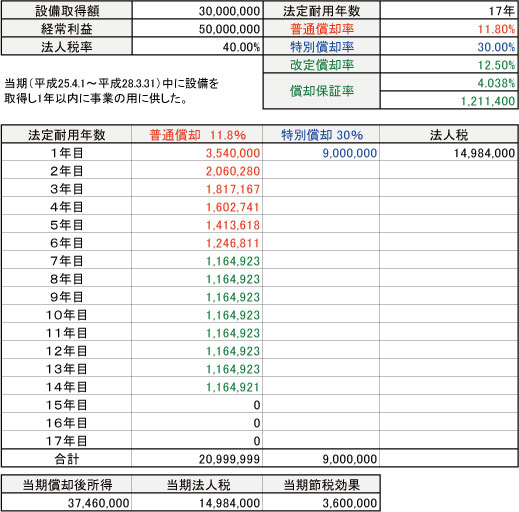Viewport: 519px width, 512px height.
Task: Click the 1,817,167 depreciation cell
Action: (197, 189)
